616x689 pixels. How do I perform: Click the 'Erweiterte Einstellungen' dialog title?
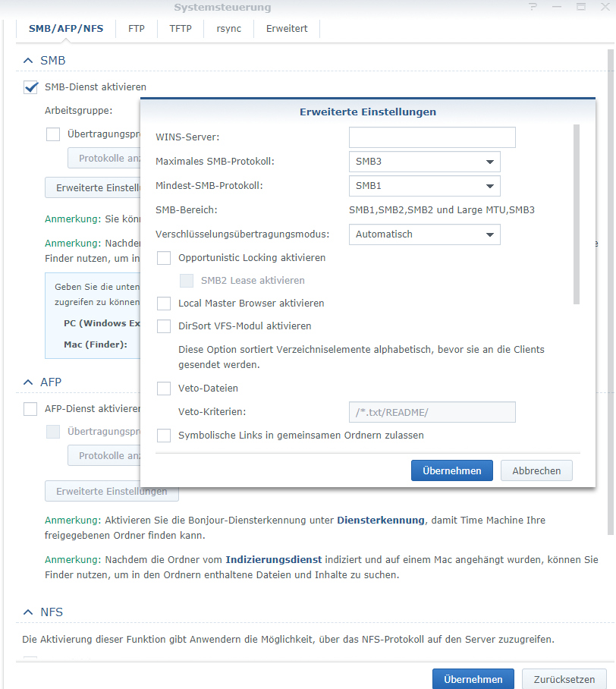click(x=368, y=112)
